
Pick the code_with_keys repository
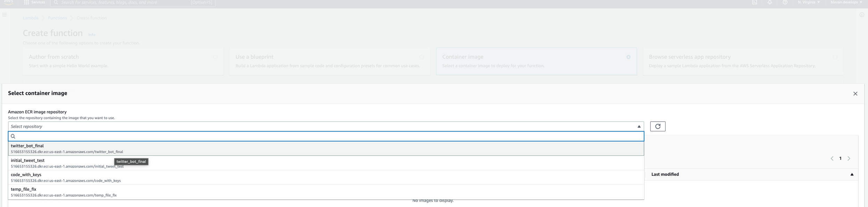326,178
